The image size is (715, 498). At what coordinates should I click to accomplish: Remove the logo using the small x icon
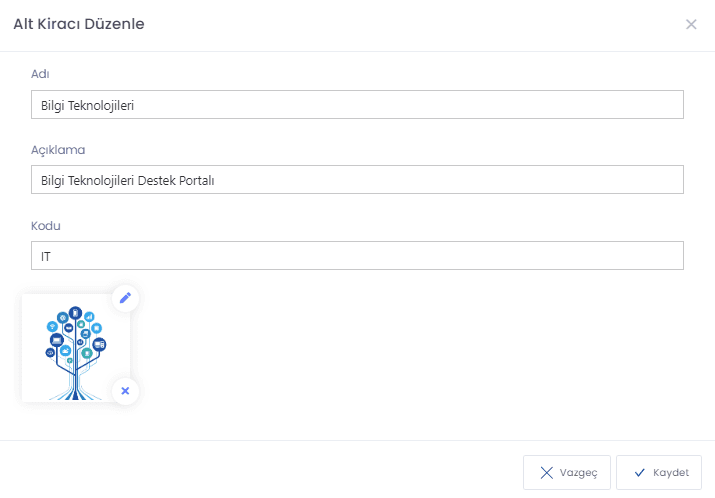coord(125,391)
